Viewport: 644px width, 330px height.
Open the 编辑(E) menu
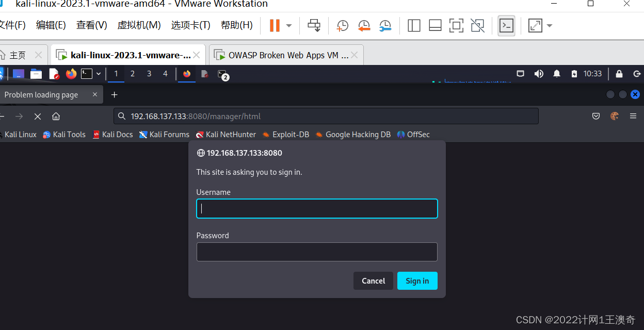coord(51,25)
